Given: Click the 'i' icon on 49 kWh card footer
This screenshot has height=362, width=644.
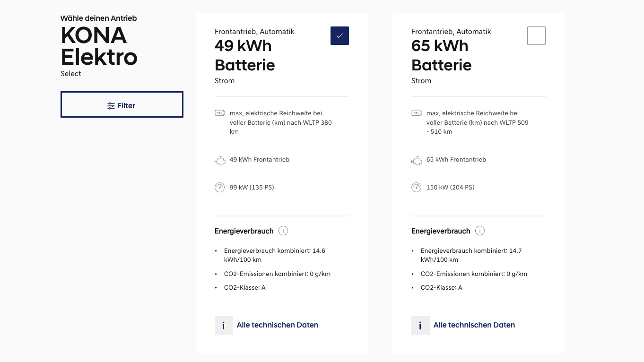Looking at the screenshot, I should click(224, 326).
